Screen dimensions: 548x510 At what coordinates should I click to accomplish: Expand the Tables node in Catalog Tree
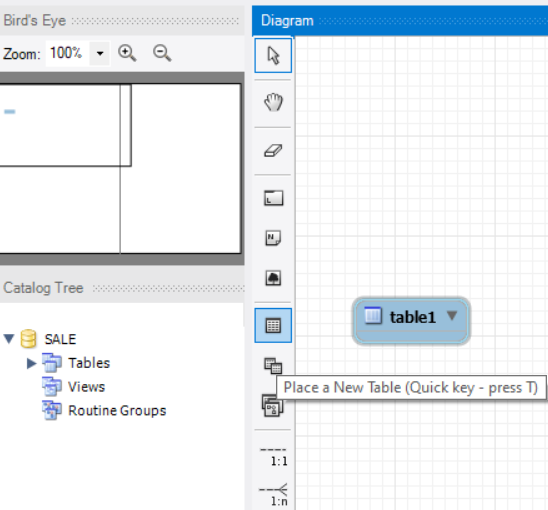31,363
